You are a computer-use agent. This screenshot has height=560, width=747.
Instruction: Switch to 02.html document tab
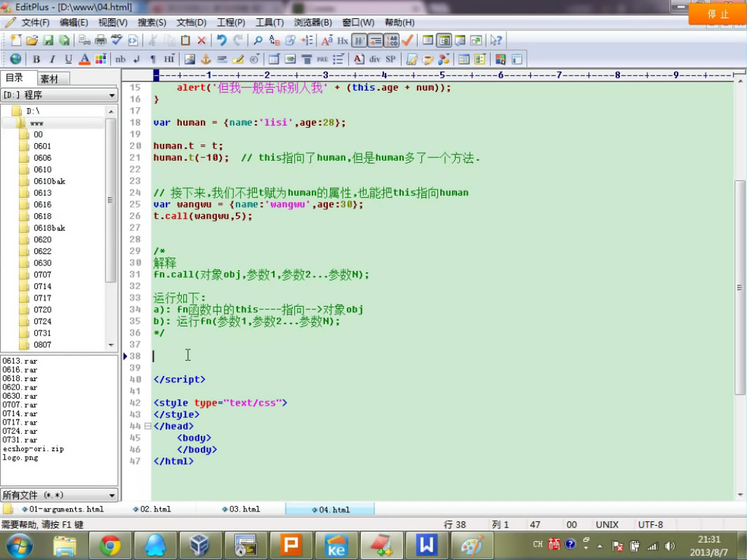click(x=152, y=509)
